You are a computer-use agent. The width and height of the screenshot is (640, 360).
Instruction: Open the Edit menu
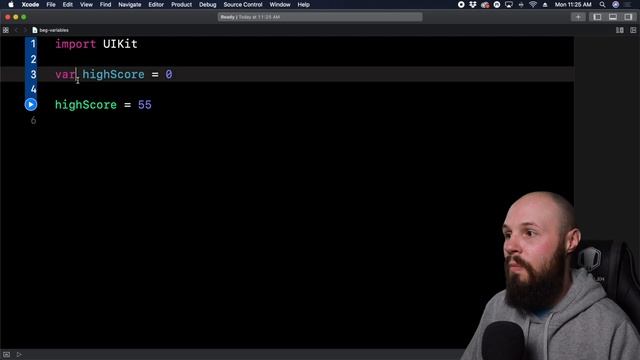68,4
